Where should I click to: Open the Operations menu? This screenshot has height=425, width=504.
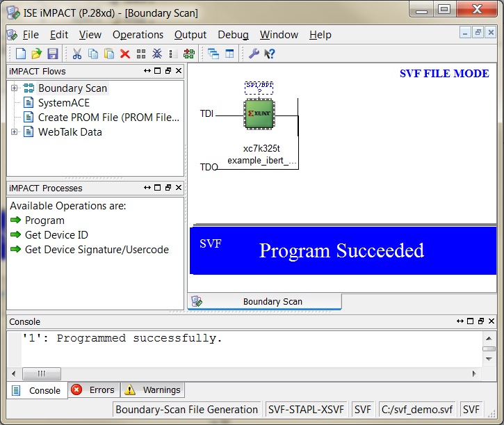(x=138, y=35)
